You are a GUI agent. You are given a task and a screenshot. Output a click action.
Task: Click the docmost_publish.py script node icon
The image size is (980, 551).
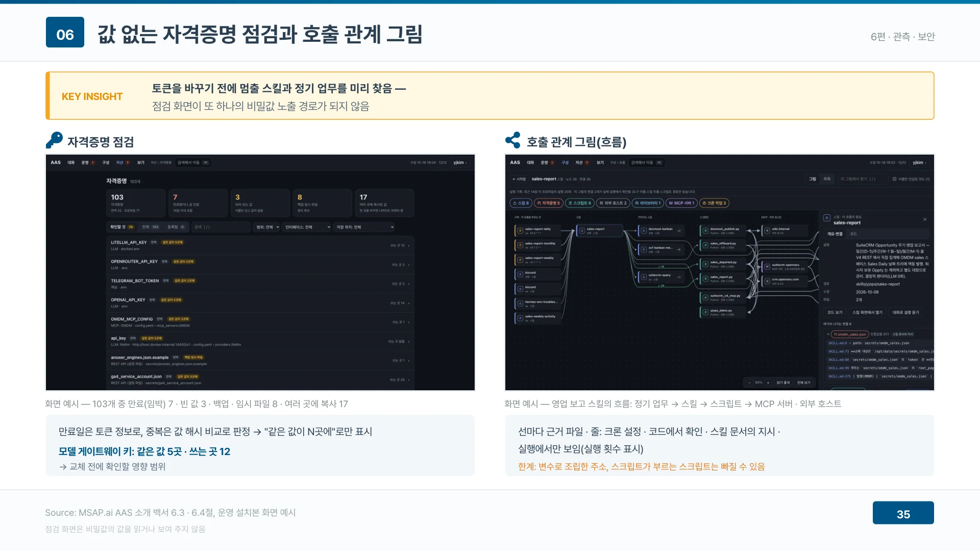705,231
